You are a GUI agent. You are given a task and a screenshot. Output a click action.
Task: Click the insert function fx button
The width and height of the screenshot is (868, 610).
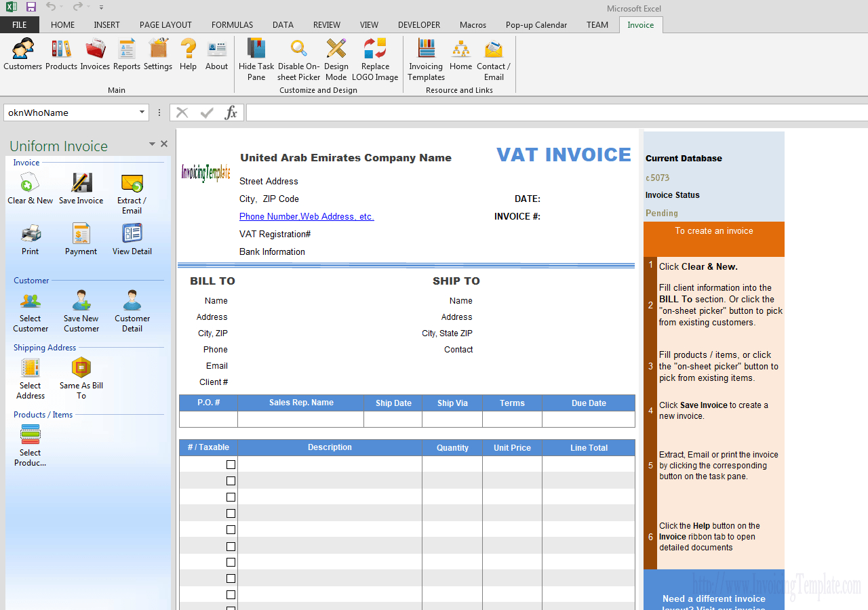click(x=231, y=113)
